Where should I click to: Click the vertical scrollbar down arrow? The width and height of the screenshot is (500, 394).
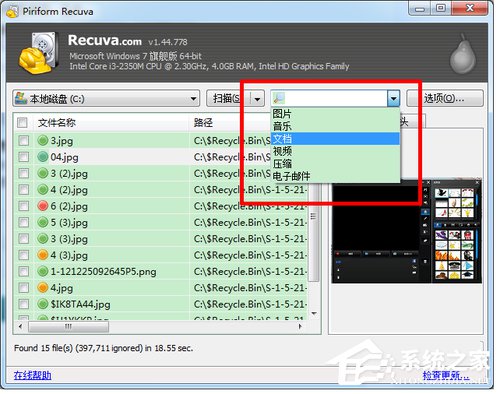point(314,314)
